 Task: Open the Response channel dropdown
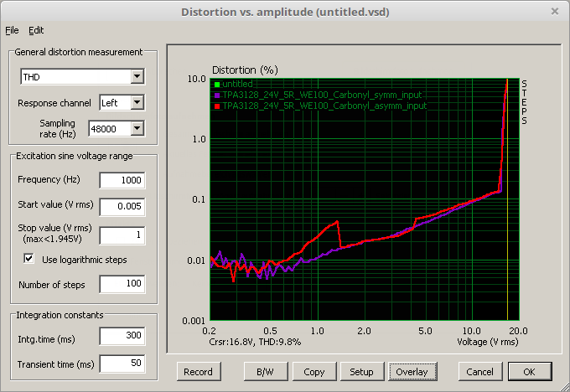coord(137,103)
